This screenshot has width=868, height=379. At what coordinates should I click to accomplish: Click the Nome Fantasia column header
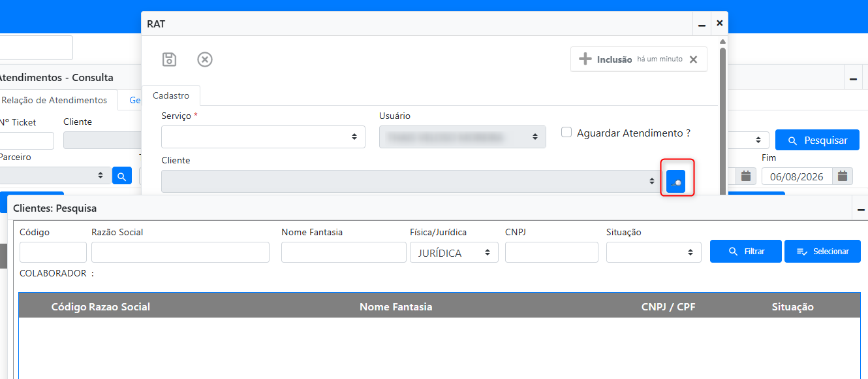tap(396, 306)
